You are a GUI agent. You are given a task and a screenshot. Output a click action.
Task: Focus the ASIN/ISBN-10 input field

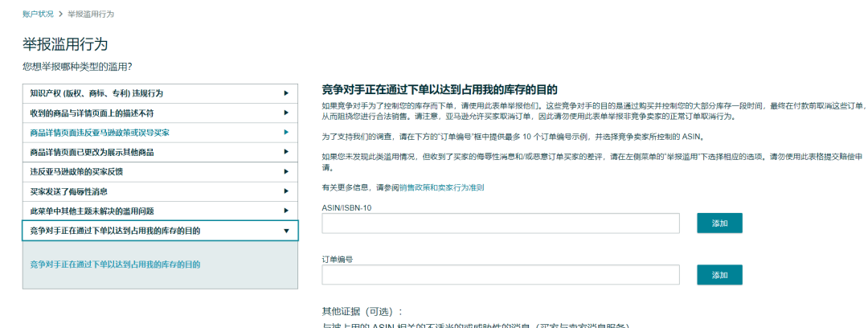pyautogui.click(x=501, y=223)
